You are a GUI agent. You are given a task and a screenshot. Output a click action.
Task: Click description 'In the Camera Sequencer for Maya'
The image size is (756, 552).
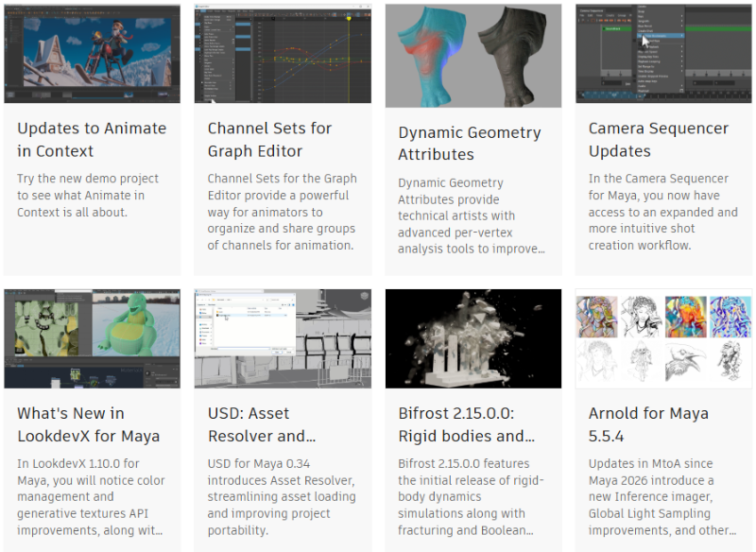(x=663, y=212)
